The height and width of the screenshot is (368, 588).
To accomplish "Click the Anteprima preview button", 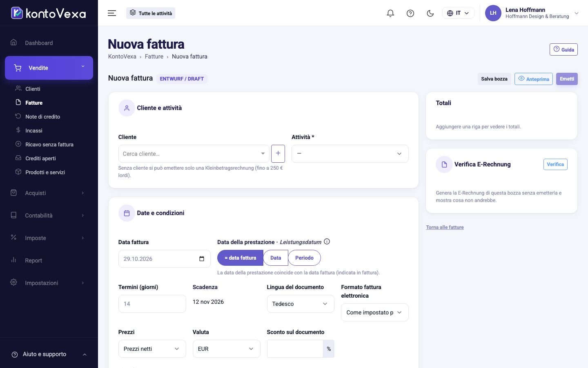I will coord(534,79).
